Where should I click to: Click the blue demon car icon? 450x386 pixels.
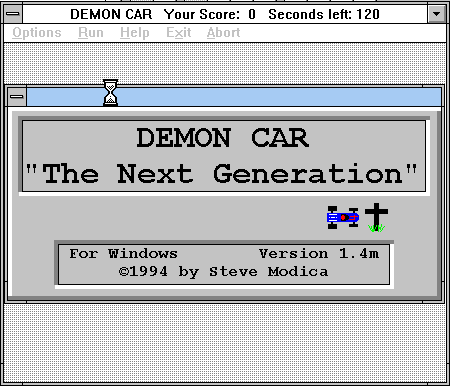pyautogui.click(x=343, y=218)
